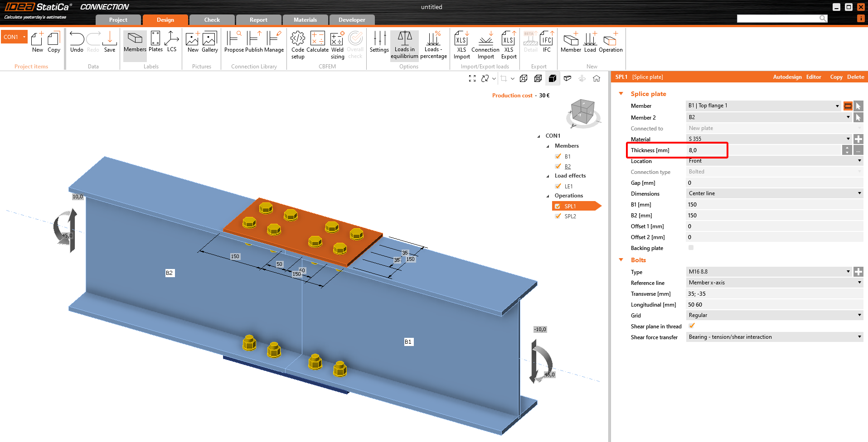This screenshot has width=868, height=442.
Task: Click the home view icon in viewport toolbar
Action: [596, 78]
